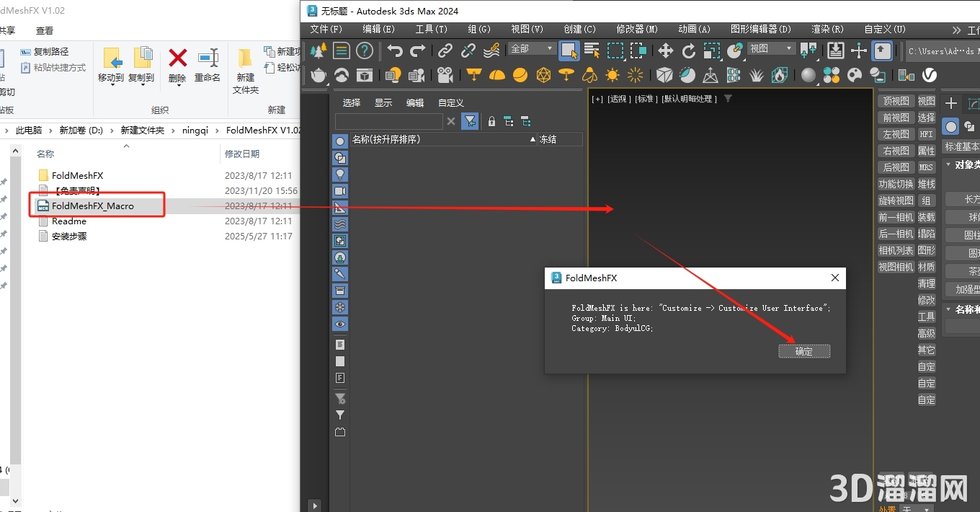Click the help question mark icon
The image size is (980, 512).
pos(365,50)
